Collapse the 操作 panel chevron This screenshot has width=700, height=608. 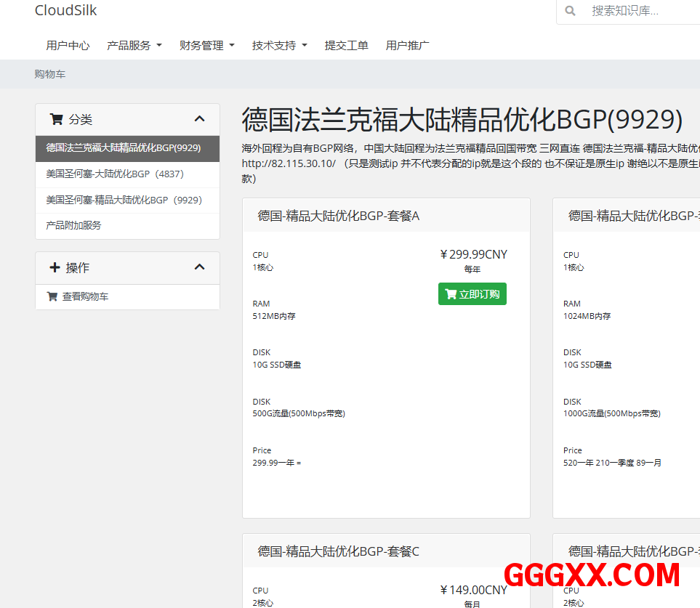pos(200,267)
